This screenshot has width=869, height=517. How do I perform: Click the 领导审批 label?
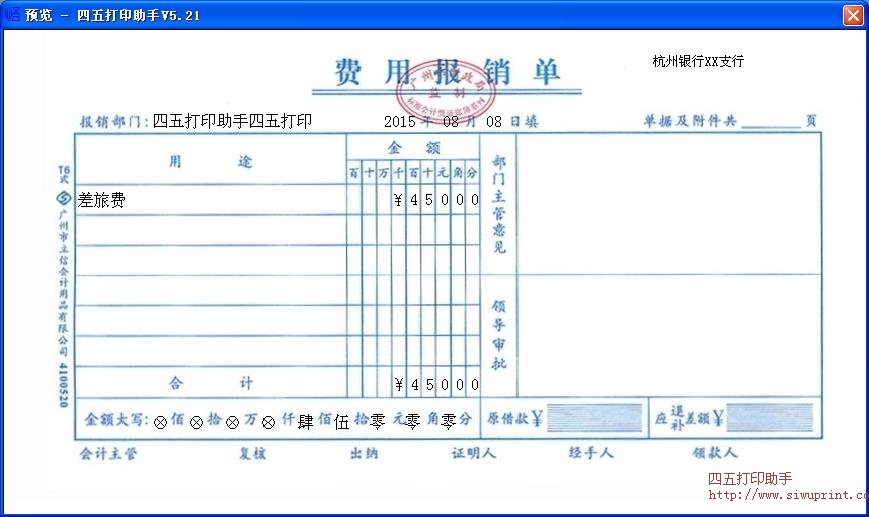click(499, 335)
